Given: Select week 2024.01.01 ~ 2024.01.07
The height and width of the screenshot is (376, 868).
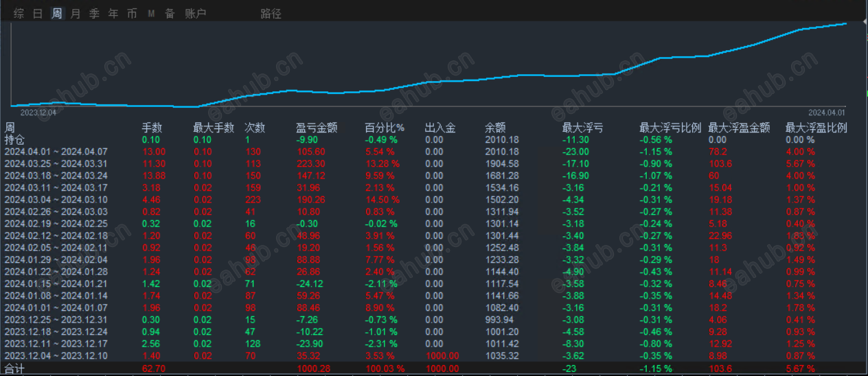Looking at the screenshot, I should (x=56, y=307).
